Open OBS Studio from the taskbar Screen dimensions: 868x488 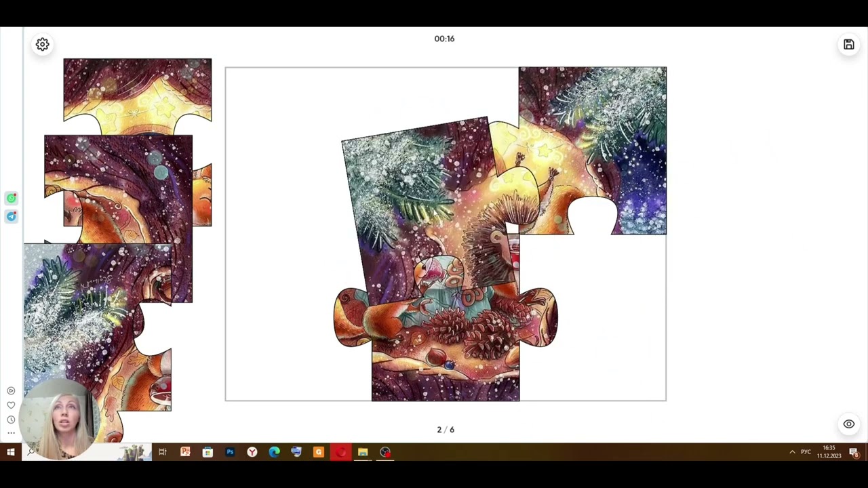(385, 452)
